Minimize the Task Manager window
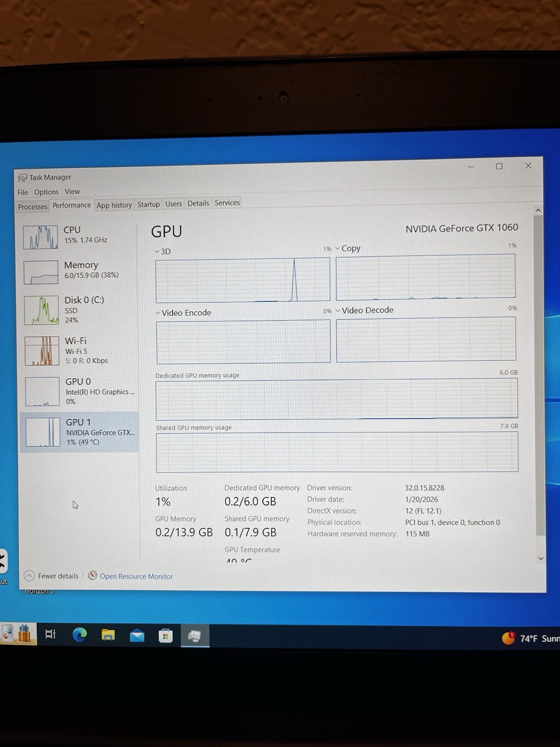The height and width of the screenshot is (747, 560). point(470,167)
